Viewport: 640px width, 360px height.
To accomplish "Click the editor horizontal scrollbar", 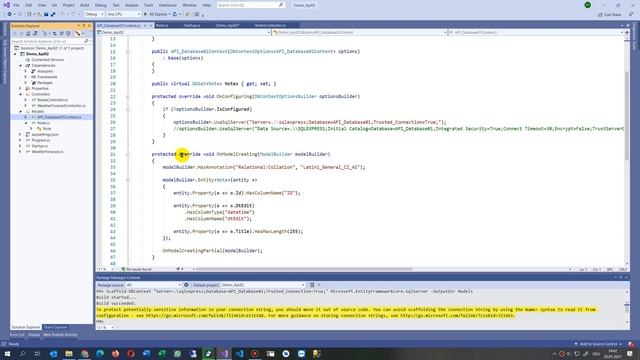I will [x=304, y=269].
